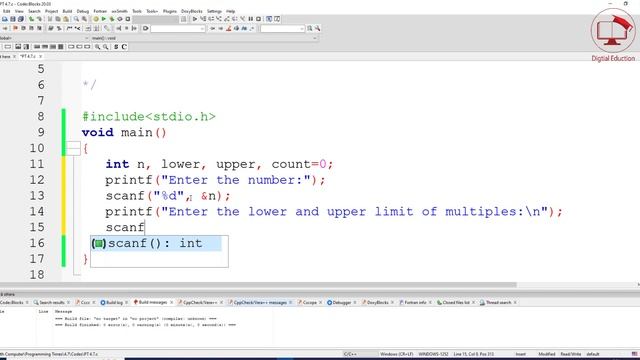Open the Plugins menu

pyautogui.click(x=170, y=11)
